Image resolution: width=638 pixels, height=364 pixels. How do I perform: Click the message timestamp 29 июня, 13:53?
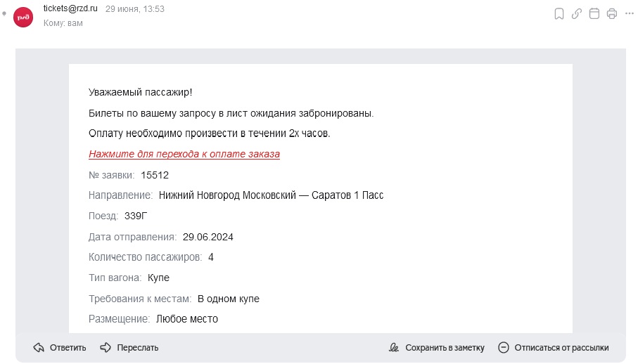[134, 9]
